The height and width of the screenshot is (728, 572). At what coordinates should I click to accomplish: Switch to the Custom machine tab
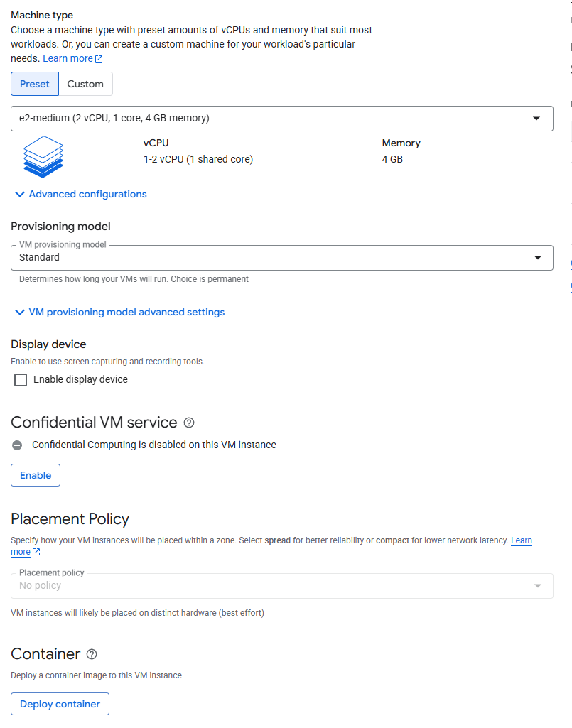[85, 84]
